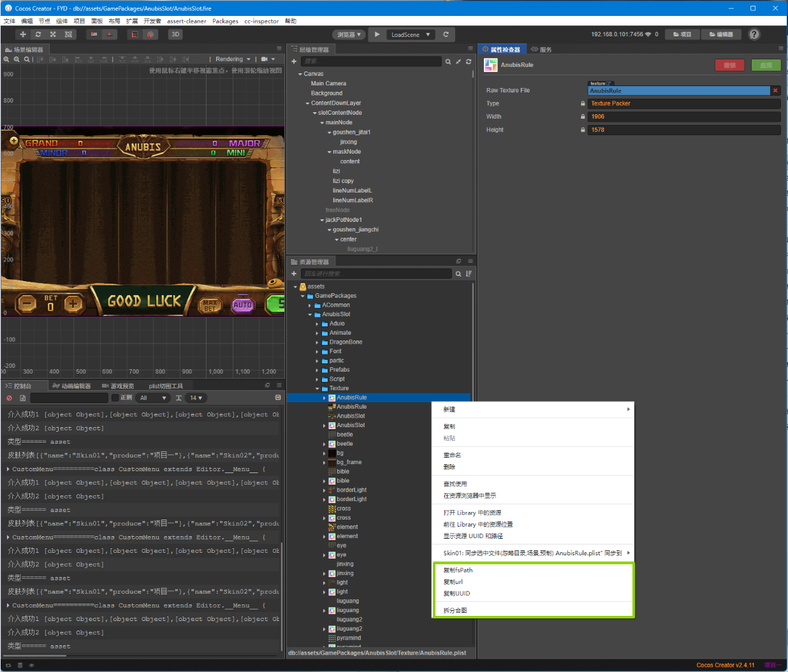
Task: Click the red 撤销 revert button
Action: (x=730, y=65)
